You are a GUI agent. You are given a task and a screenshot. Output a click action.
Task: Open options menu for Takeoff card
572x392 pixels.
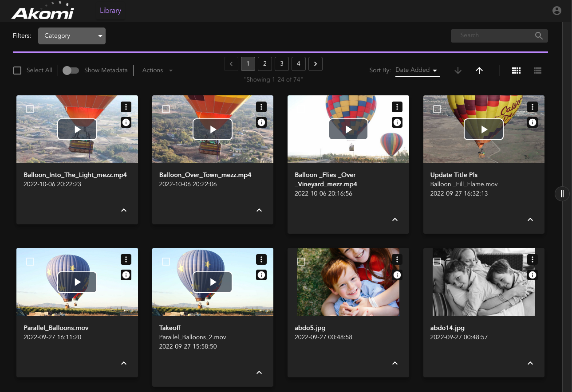[261, 260]
